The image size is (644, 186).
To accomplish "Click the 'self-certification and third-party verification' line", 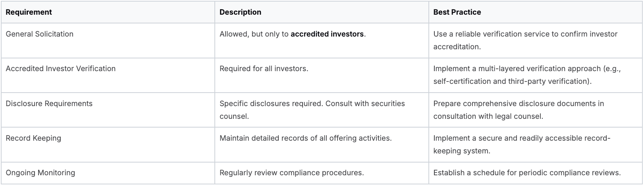I will coord(512,81).
